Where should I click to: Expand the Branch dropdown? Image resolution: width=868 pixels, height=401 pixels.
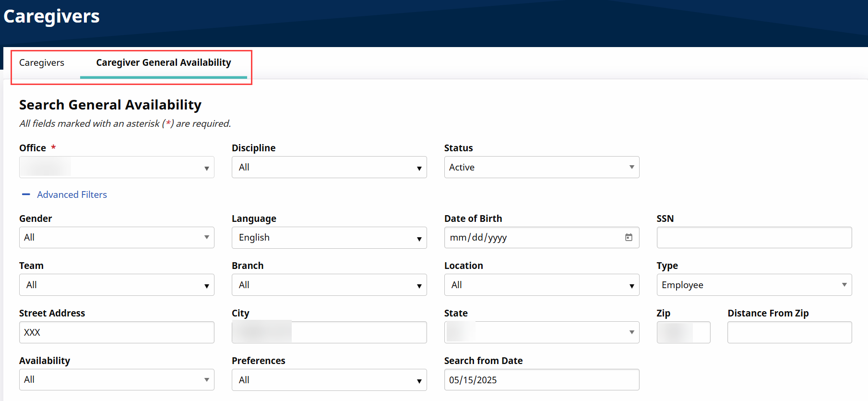point(329,285)
